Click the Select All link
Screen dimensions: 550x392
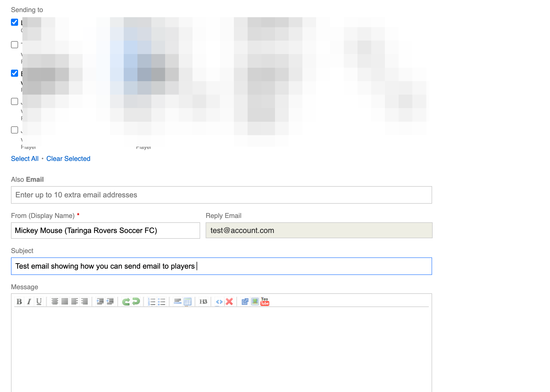25,159
